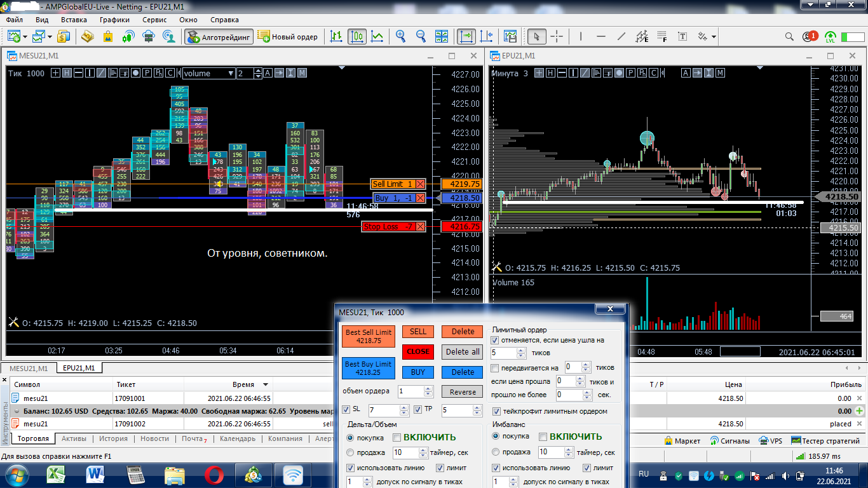Remove the Stop Loss line on chart

(420, 227)
